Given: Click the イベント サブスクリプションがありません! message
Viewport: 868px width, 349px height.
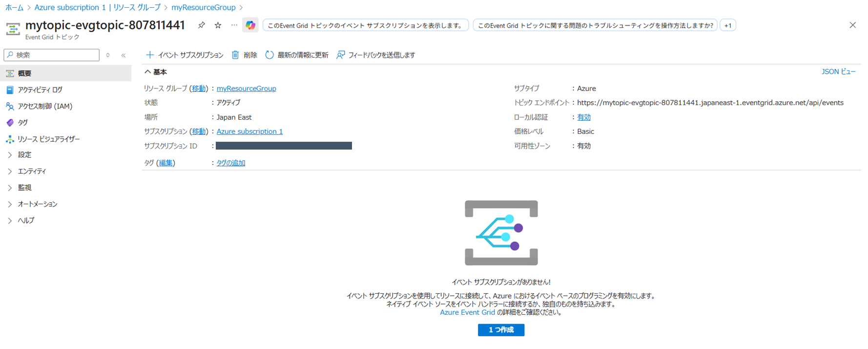Looking at the screenshot, I should pyautogui.click(x=501, y=282).
